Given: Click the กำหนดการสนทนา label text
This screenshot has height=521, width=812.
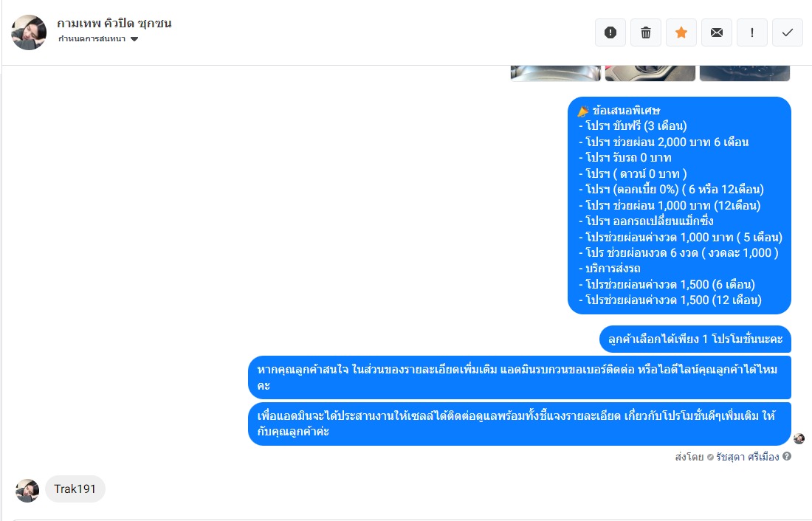Looking at the screenshot, I should click(92, 39).
